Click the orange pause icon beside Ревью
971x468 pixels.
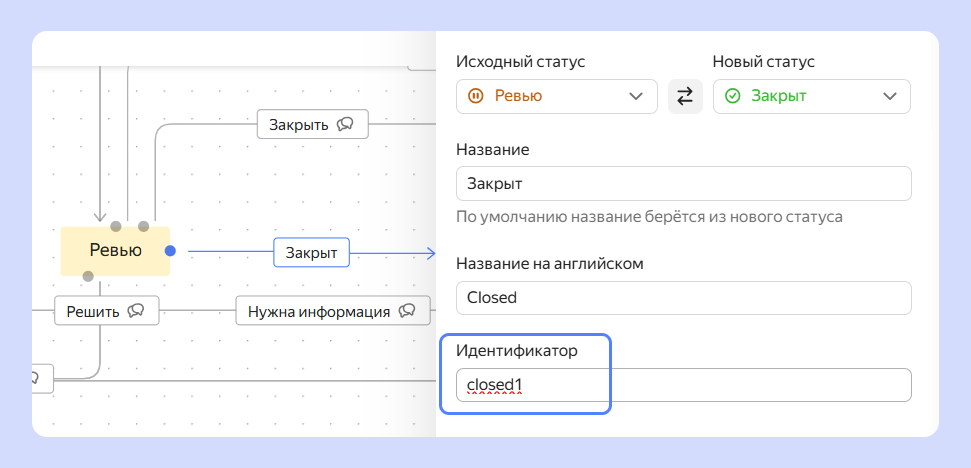[x=476, y=96]
